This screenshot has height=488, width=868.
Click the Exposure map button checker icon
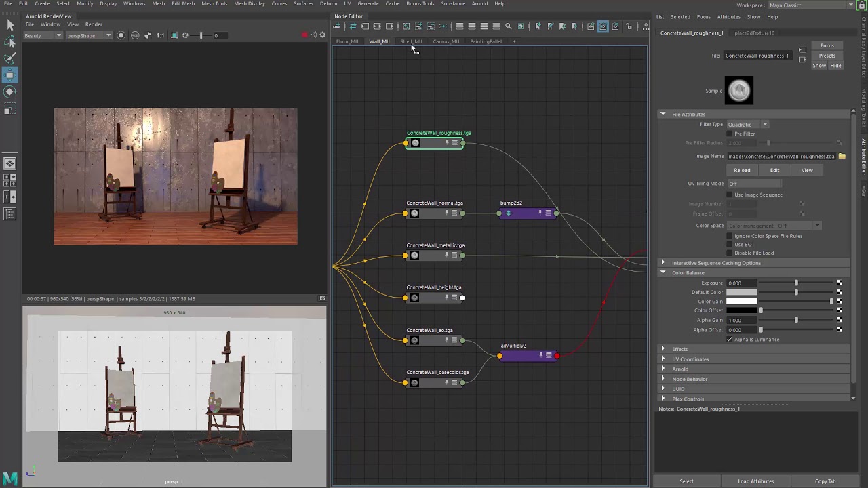coord(839,283)
